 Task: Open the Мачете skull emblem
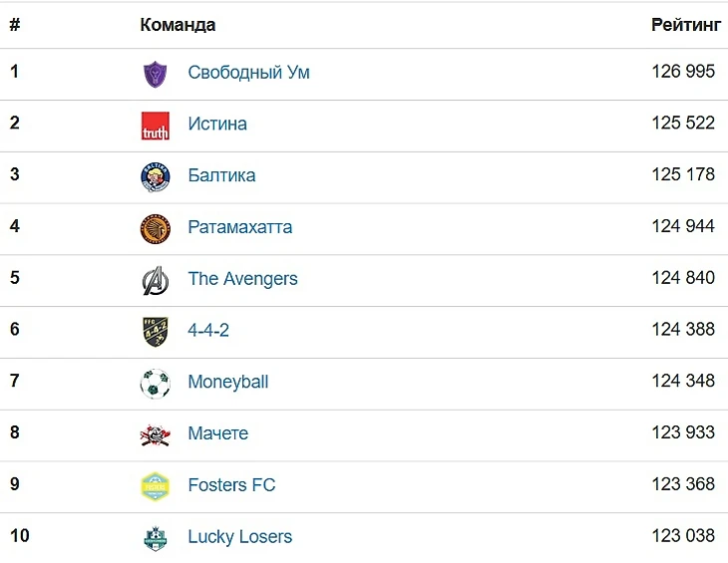coord(155,435)
